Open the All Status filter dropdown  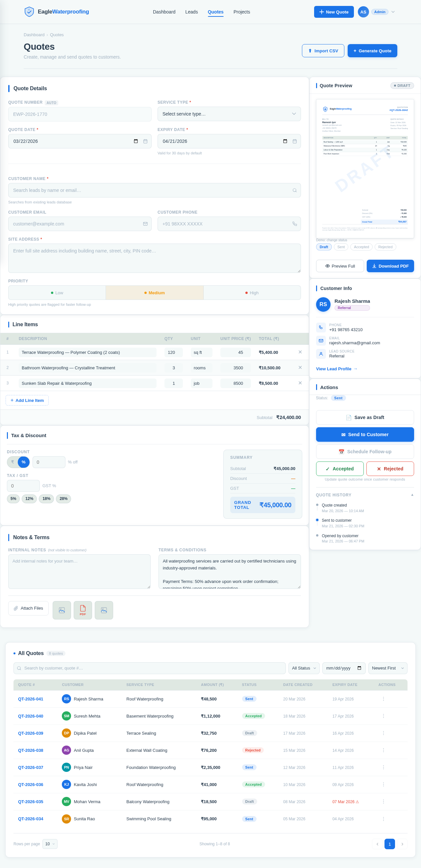tap(304, 668)
